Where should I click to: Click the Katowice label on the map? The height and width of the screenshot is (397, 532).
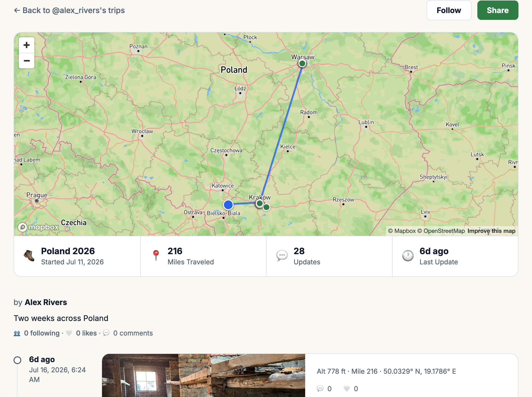click(223, 186)
